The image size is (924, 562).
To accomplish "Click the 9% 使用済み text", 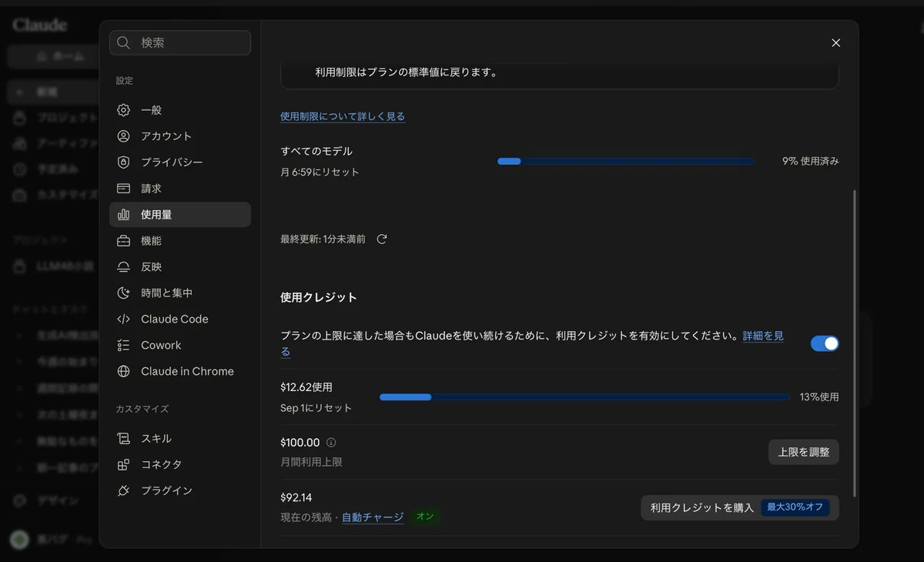I will click(x=811, y=162).
